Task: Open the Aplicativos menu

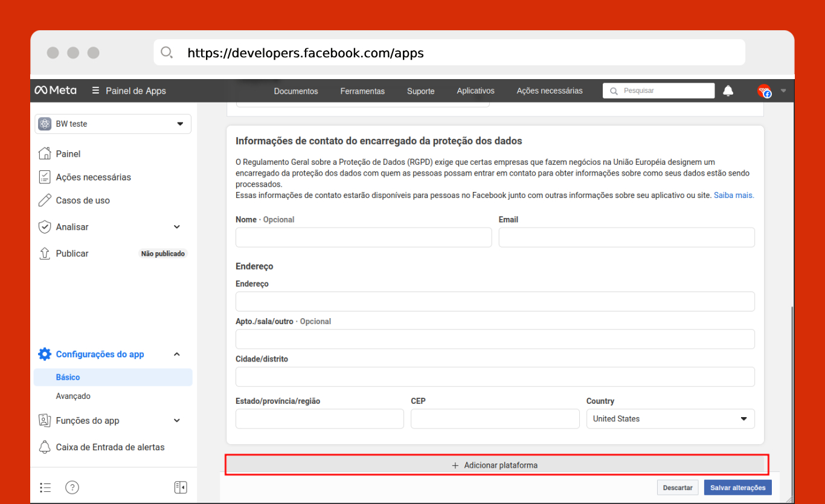Action: (476, 91)
